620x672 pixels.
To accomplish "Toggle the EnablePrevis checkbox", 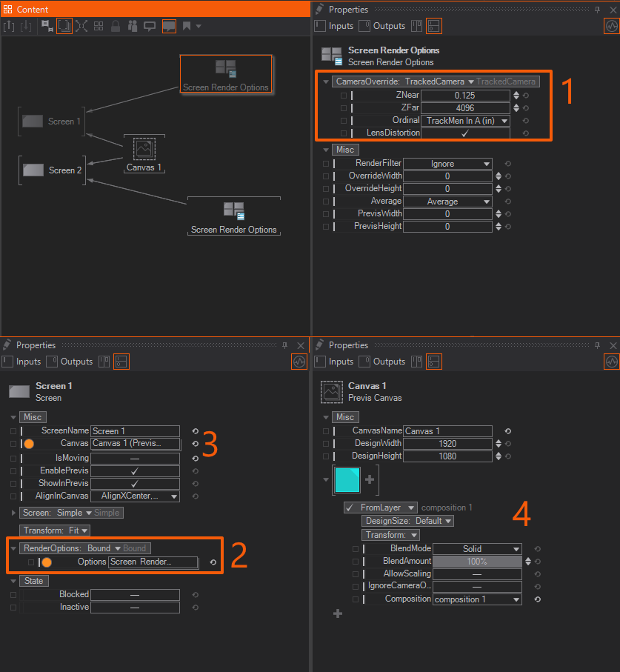I will pyautogui.click(x=135, y=471).
